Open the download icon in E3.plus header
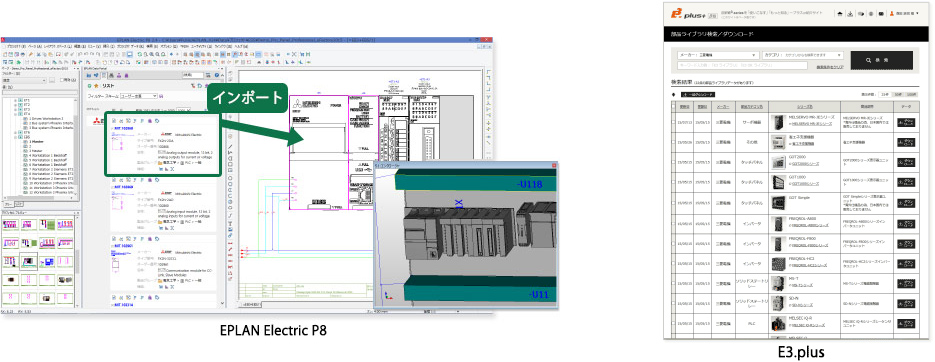 pos(850,14)
